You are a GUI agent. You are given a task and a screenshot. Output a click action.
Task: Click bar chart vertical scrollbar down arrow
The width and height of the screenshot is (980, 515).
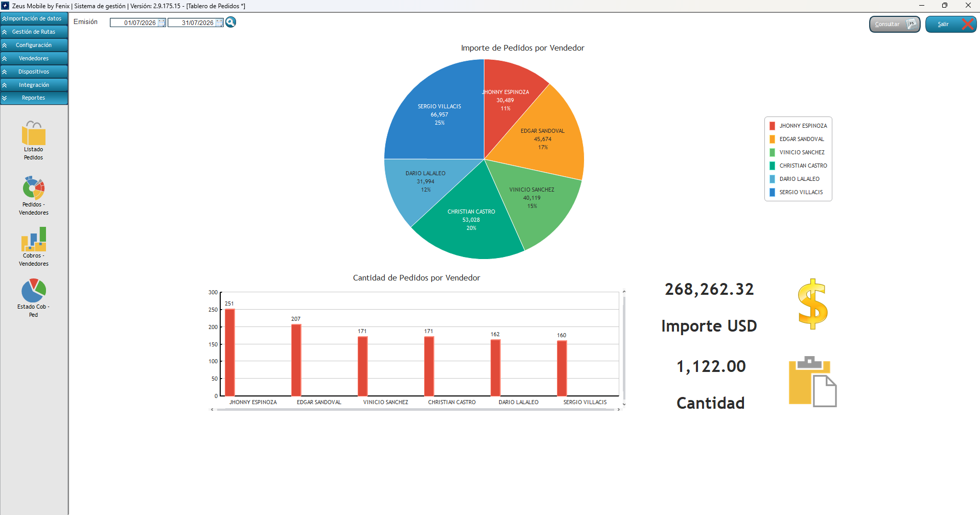pyautogui.click(x=624, y=404)
